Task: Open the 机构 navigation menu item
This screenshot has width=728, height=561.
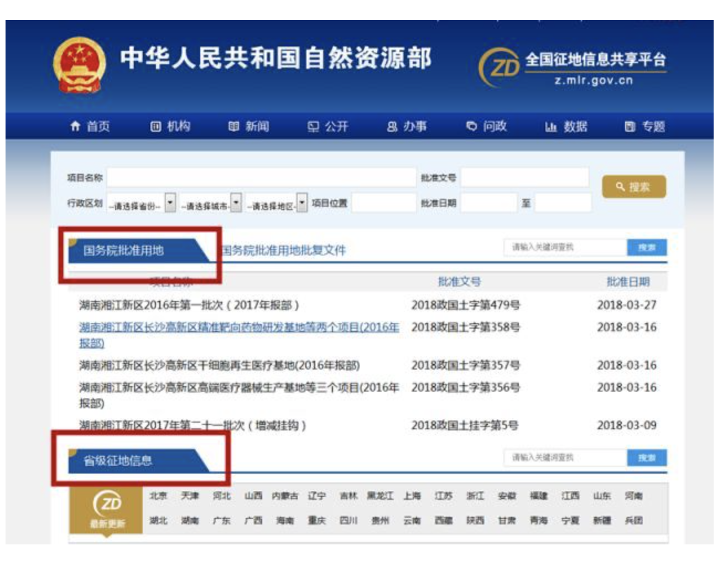Action: (x=171, y=127)
